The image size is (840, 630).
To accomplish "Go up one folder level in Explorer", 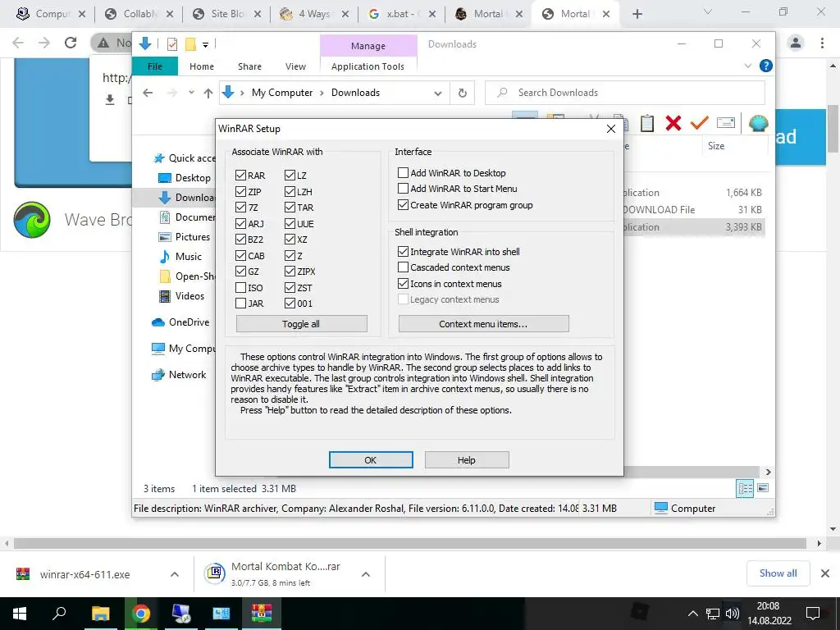I will (208, 94).
